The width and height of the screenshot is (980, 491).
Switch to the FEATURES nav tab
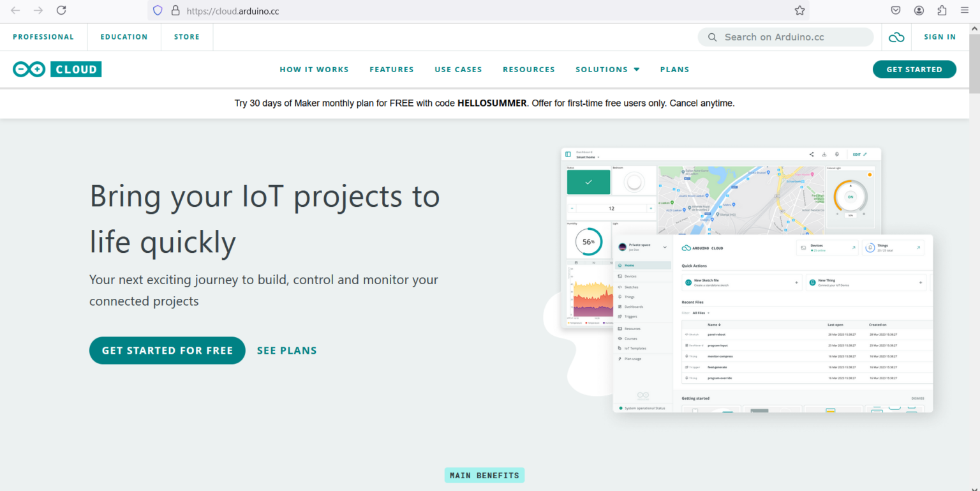[x=392, y=69]
